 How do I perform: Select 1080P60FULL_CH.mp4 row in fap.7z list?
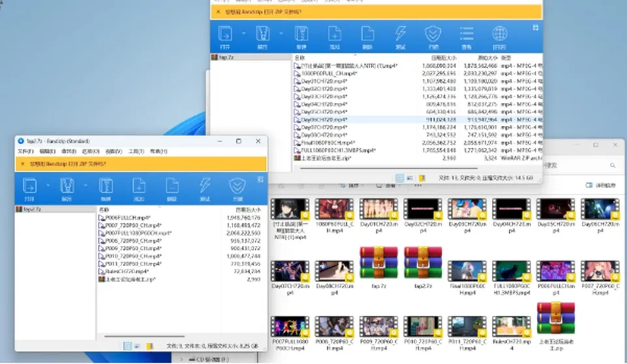[x=417, y=74]
